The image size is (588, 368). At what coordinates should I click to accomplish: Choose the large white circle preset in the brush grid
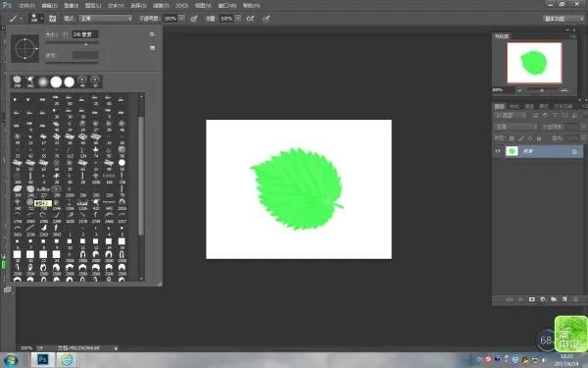point(122,163)
